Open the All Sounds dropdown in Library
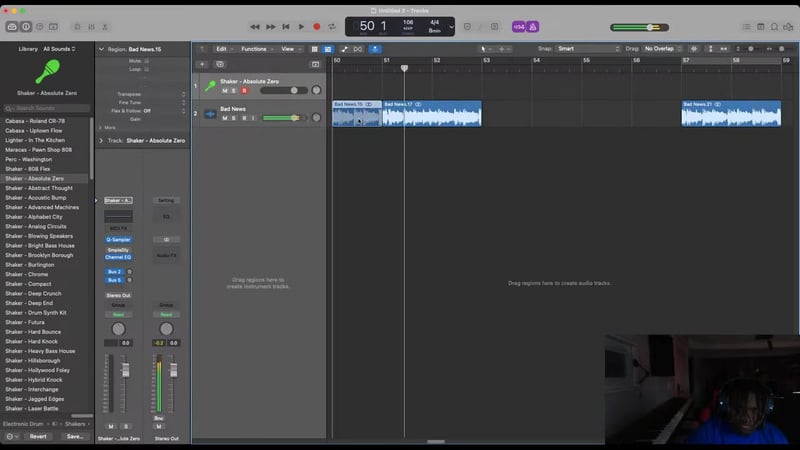Screen dimensions: 800x450 click(x=59, y=49)
